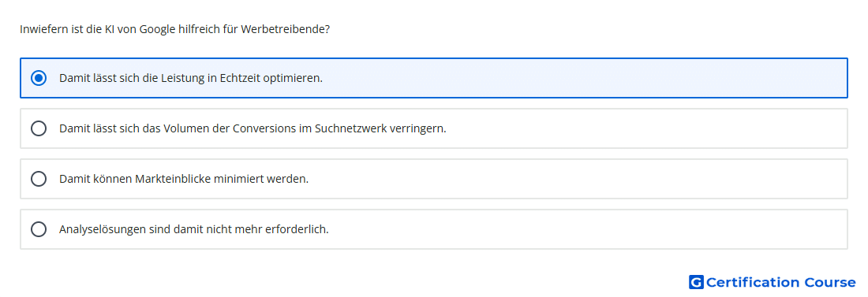Click answer text about Conversions im Suchnetzwerk
The width and height of the screenshot is (868, 297).
click(x=253, y=128)
